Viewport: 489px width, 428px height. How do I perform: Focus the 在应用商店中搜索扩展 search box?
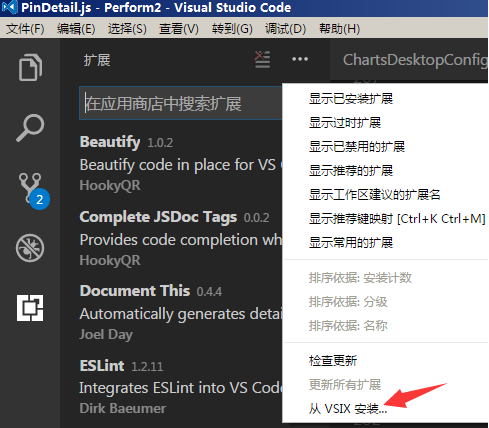point(181,103)
